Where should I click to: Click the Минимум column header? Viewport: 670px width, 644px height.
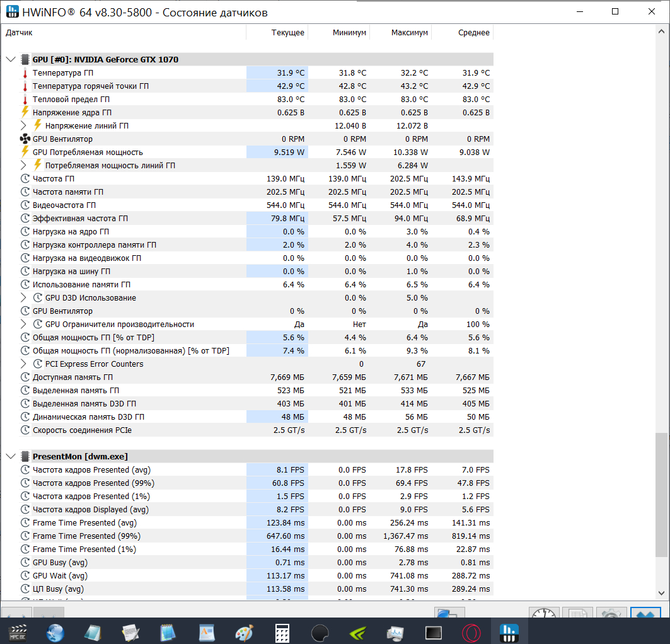click(339, 33)
